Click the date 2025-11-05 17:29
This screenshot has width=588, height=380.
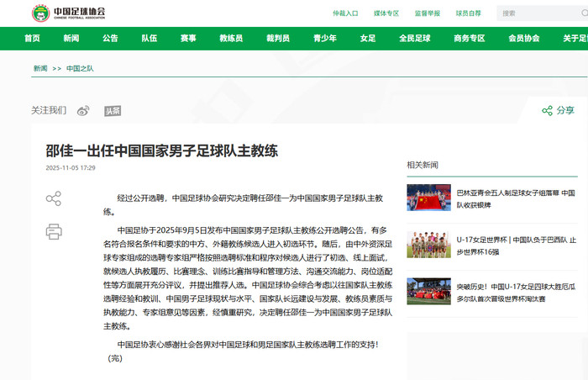(71, 168)
